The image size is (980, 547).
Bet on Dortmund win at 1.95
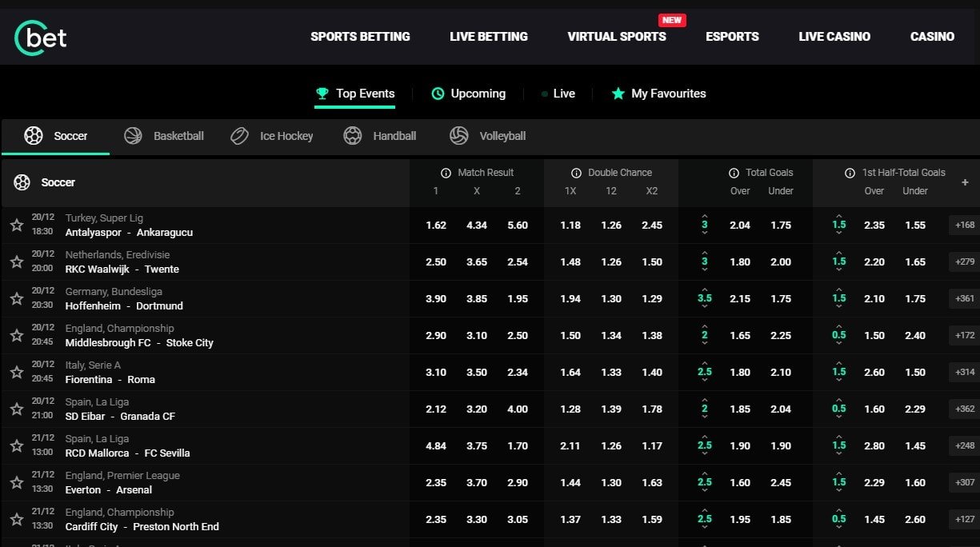click(x=518, y=299)
